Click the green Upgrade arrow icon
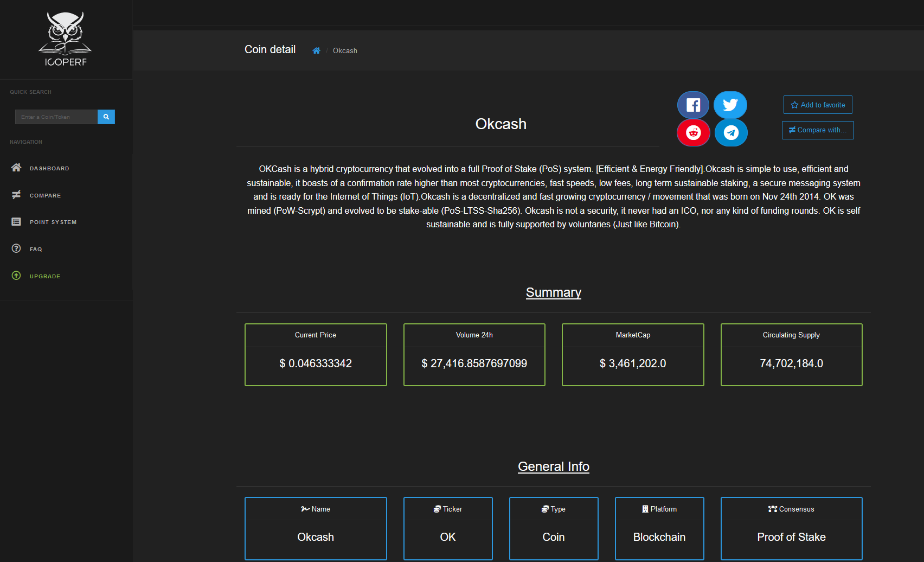This screenshot has height=562, width=924. [x=16, y=276]
